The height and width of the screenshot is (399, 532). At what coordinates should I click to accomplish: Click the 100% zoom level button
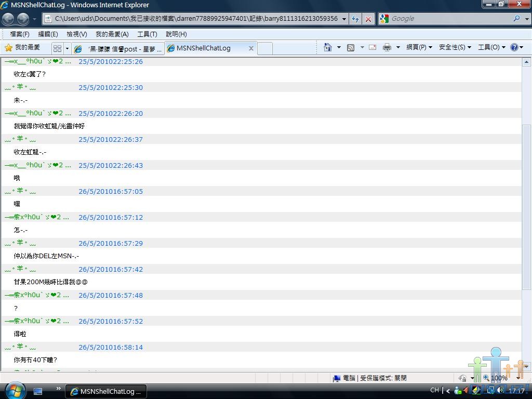(x=496, y=378)
